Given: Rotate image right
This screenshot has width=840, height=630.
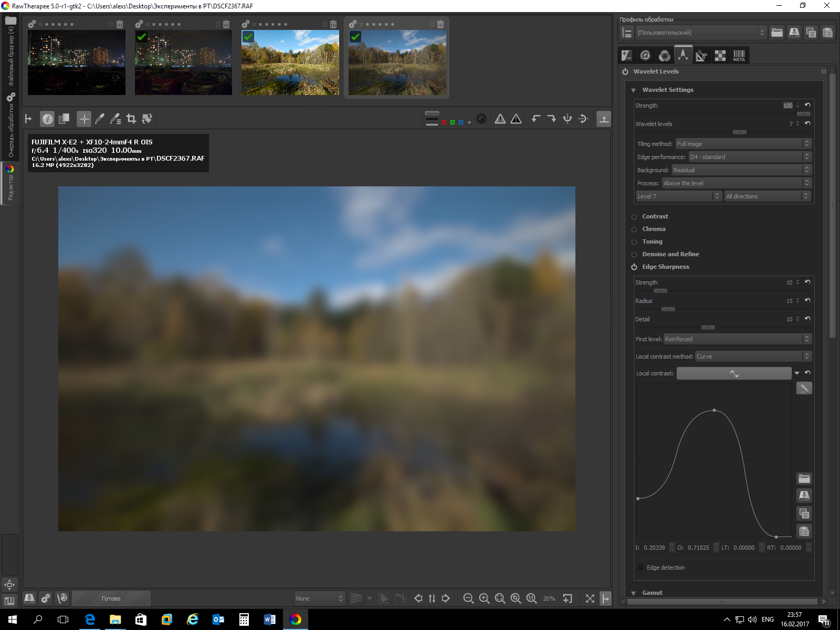Looking at the screenshot, I should pyautogui.click(x=552, y=119).
